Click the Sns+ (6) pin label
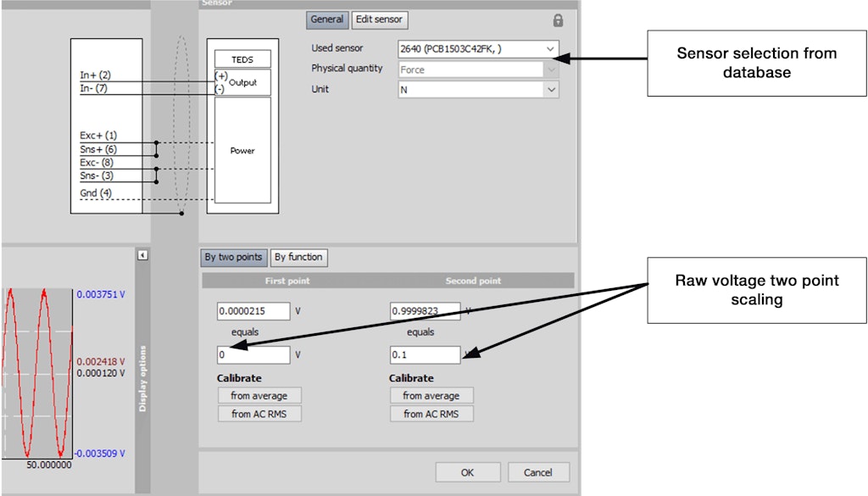The height and width of the screenshot is (496, 868). (x=98, y=149)
